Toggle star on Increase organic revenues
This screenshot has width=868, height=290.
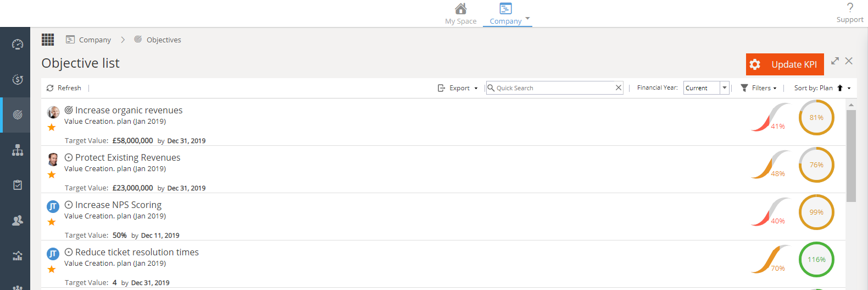[x=52, y=127]
